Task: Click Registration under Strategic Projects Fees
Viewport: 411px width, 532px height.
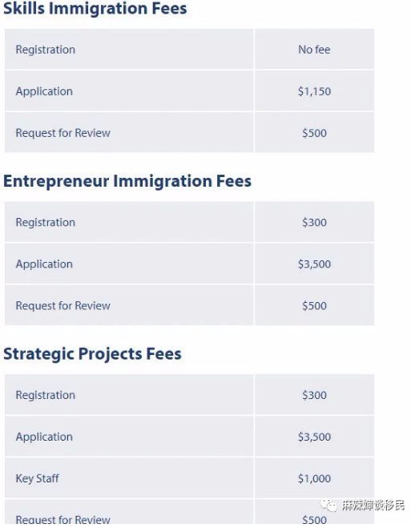Action: (46, 395)
